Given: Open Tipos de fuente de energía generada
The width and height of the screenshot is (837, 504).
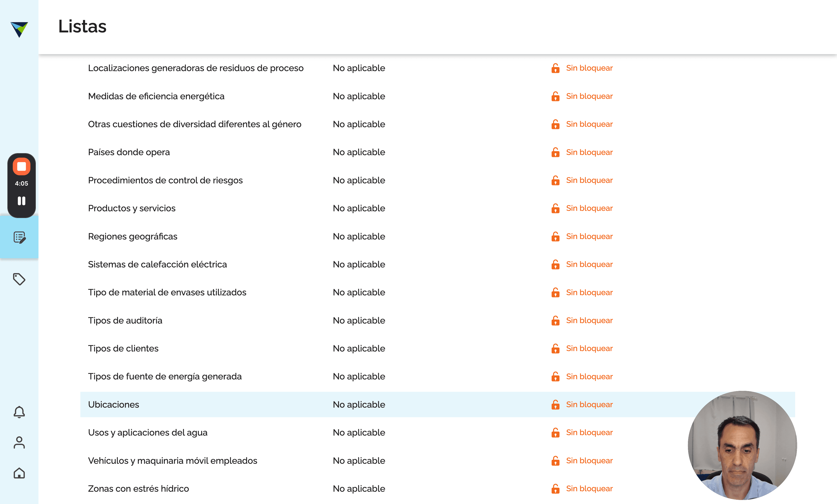Looking at the screenshot, I should point(165,376).
